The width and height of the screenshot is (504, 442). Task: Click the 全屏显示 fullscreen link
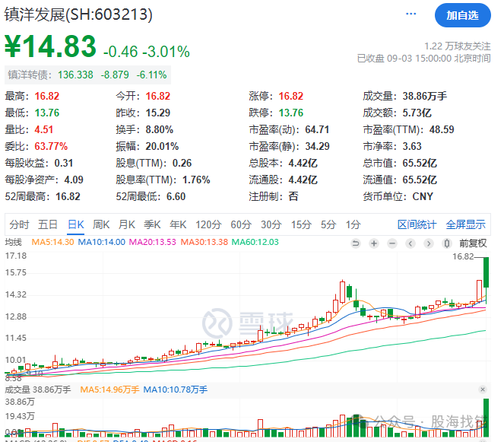465,224
